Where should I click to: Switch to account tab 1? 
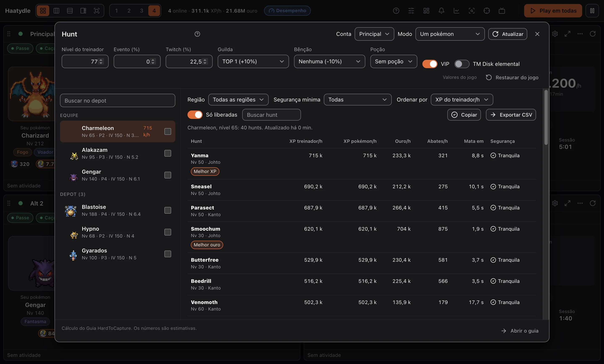click(116, 10)
